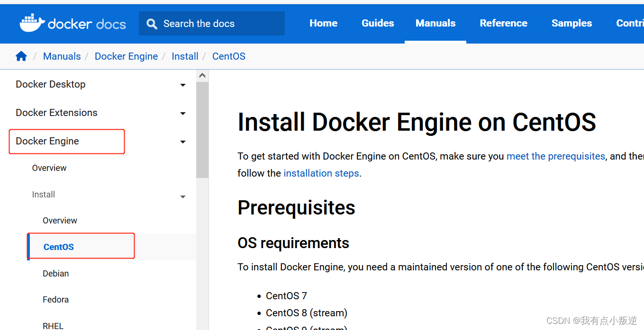Go to Docker Engine breadcrumb link
This screenshot has width=644, height=330.
click(126, 56)
